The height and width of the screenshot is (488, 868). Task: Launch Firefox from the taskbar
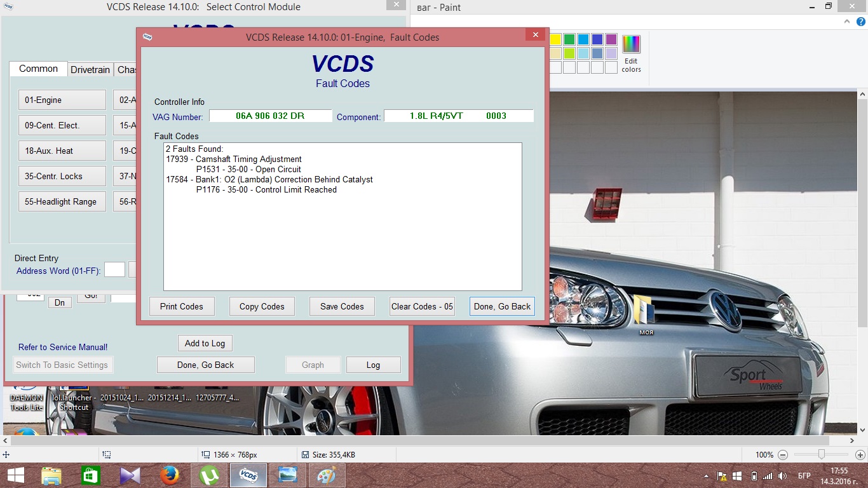click(x=169, y=475)
